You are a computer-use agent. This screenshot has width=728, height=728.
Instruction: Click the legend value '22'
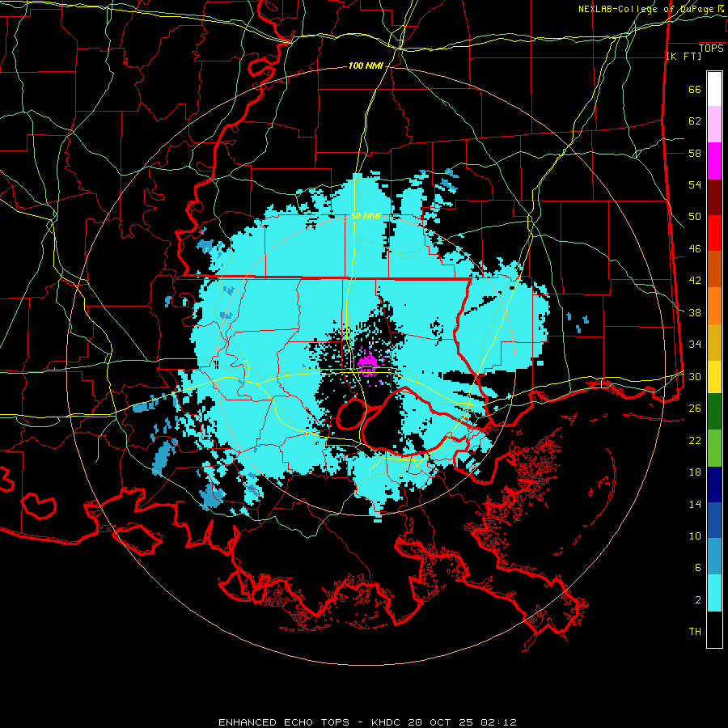click(x=695, y=440)
